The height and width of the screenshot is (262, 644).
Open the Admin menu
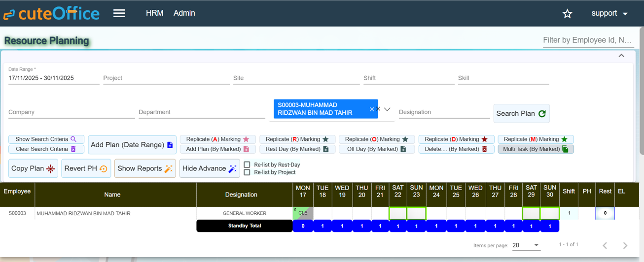(x=184, y=13)
